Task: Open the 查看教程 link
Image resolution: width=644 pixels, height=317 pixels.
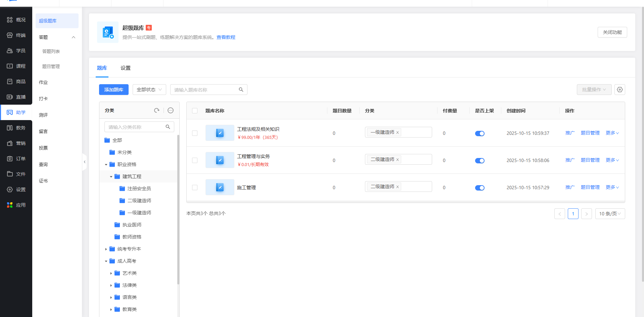Action: [x=226, y=37]
